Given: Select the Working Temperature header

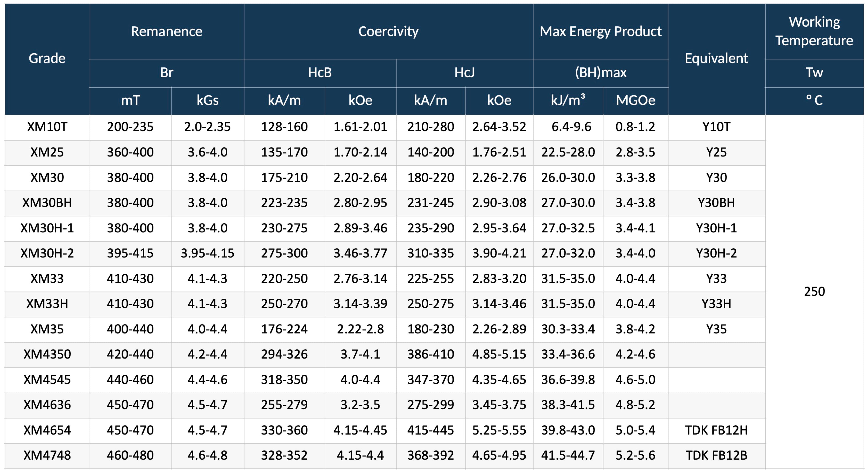Looking at the screenshot, I should pyautogui.click(x=814, y=31).
